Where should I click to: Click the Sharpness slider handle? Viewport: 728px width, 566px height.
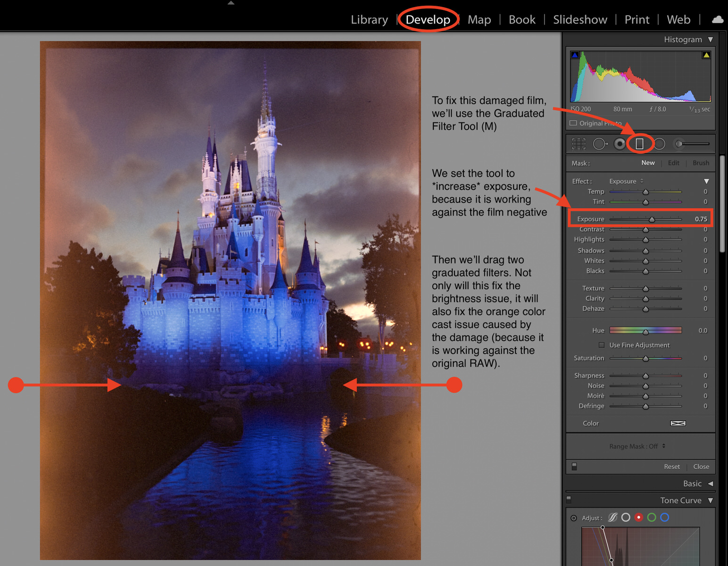(645, 376)
